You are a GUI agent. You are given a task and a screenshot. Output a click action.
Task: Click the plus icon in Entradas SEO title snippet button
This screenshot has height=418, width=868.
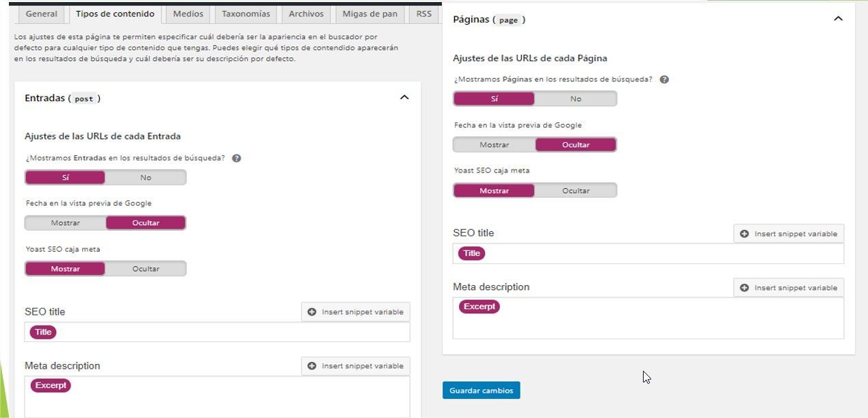pos(312,312)
